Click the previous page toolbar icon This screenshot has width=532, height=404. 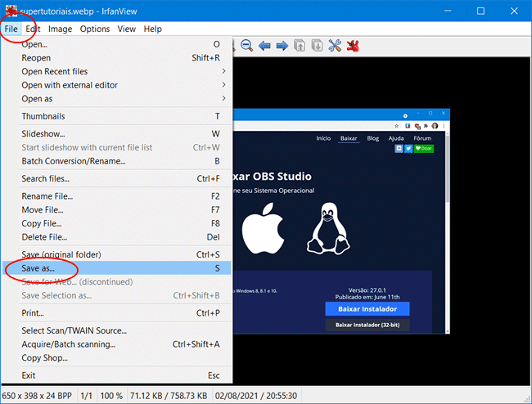pyautogui.click(x=300, y=46)
